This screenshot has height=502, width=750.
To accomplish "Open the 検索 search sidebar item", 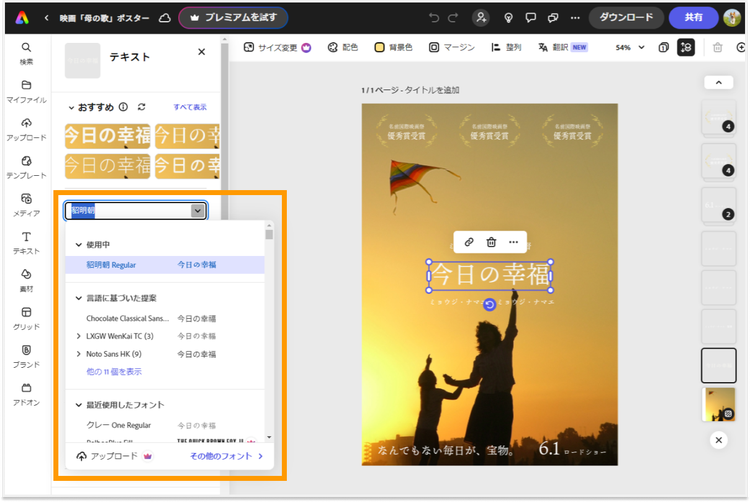I will (x=26, y=53).
